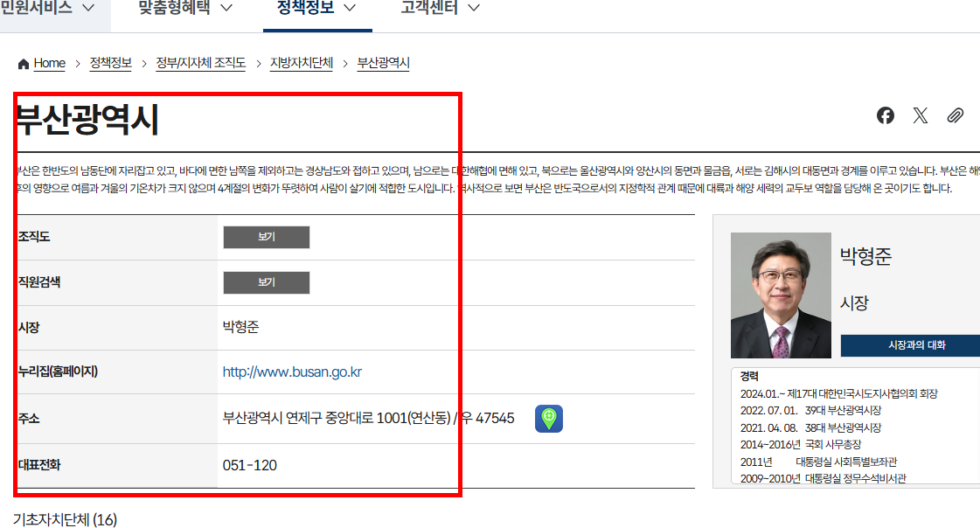Open 지방자치단체 in the breadcrumb

(302, 63)
